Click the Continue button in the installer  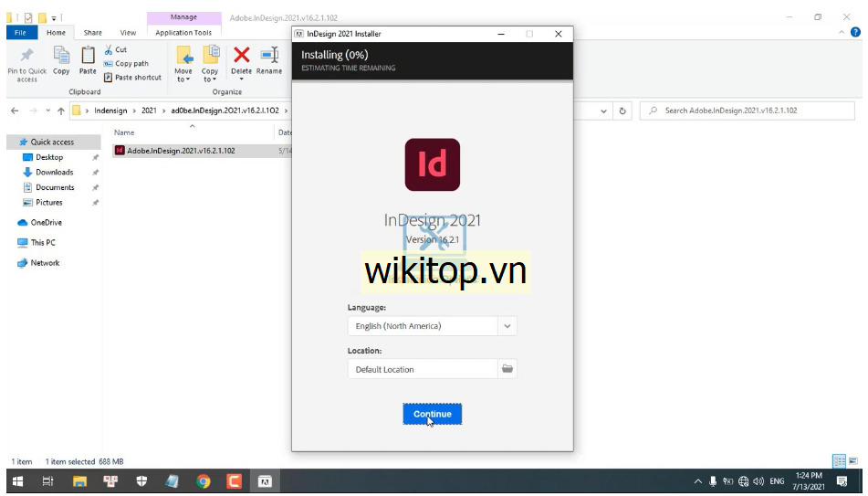tap(432, 414)
